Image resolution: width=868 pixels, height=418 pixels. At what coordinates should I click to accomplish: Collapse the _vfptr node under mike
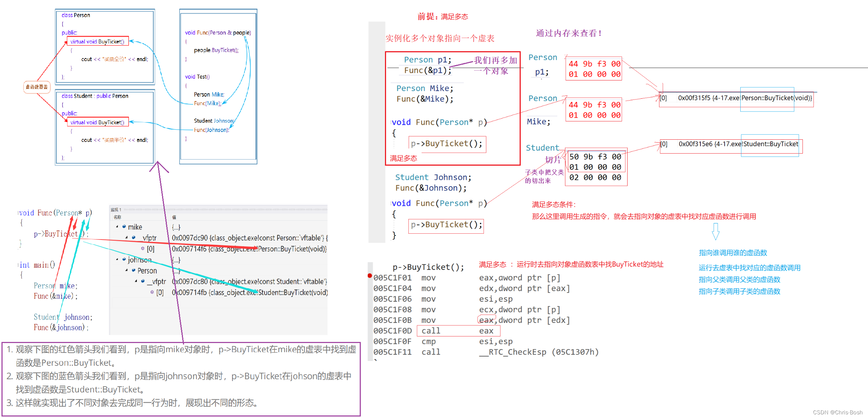(x=127, y=237)
